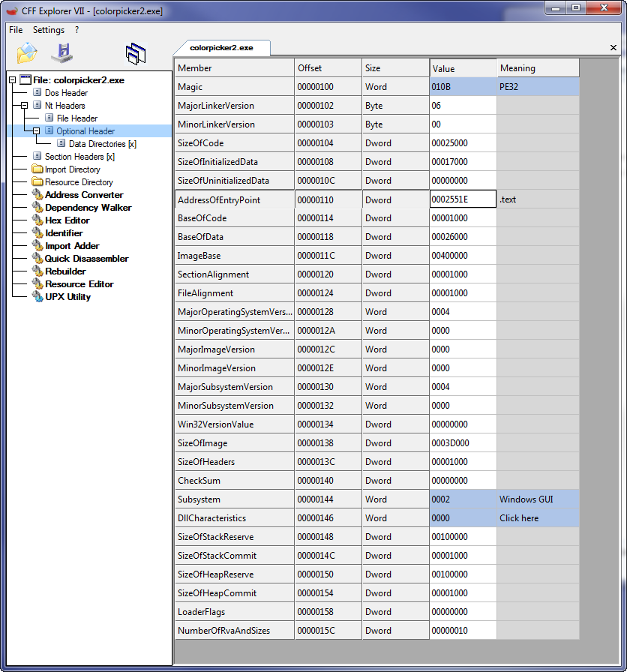Viewport: 627px width, 672px height.
Task: Click the Identifier tool icon
Action: pyautogui.click(x=37, y=232)
